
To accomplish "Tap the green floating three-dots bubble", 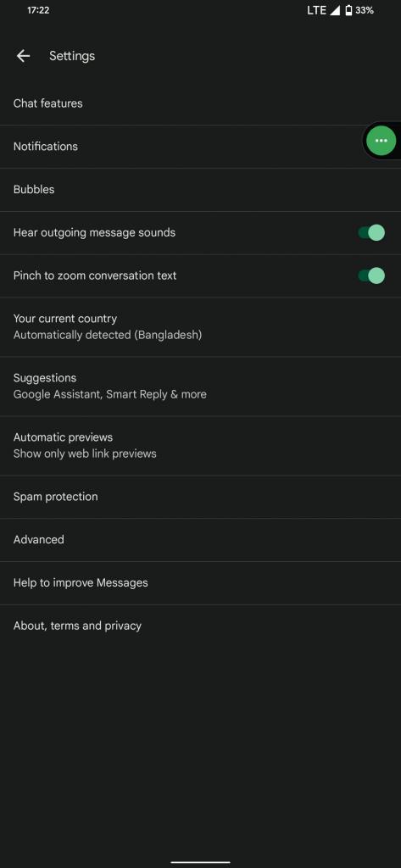I will (x=381, y=141).
